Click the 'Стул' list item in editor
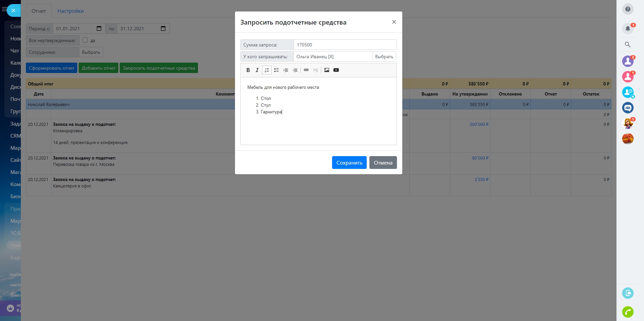Screen dimensions: 644x321 [266, 105]
